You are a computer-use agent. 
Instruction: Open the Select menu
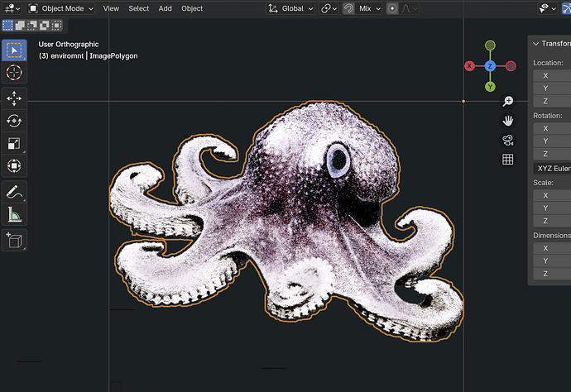click(139, 8)
